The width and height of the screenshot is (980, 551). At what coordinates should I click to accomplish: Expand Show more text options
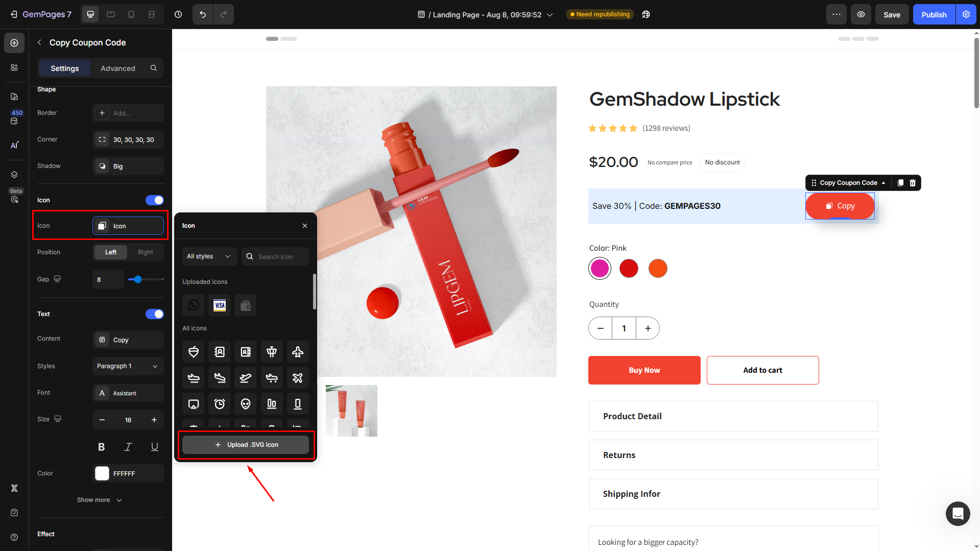tap(100, 500)
